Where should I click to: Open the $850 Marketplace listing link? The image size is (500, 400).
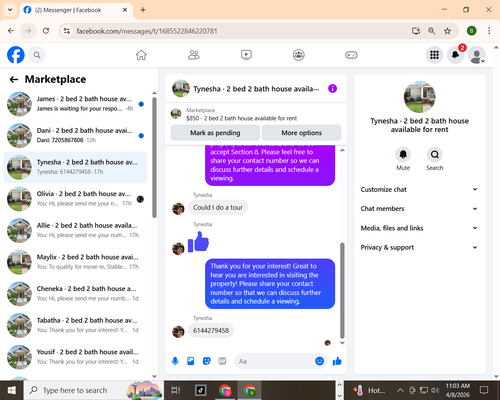[241, 118]
